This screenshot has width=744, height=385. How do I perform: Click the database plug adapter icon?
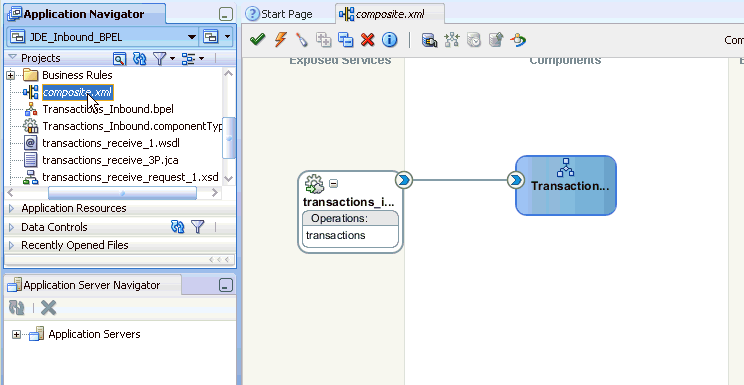pyautogui.click(x=429, y=40)
